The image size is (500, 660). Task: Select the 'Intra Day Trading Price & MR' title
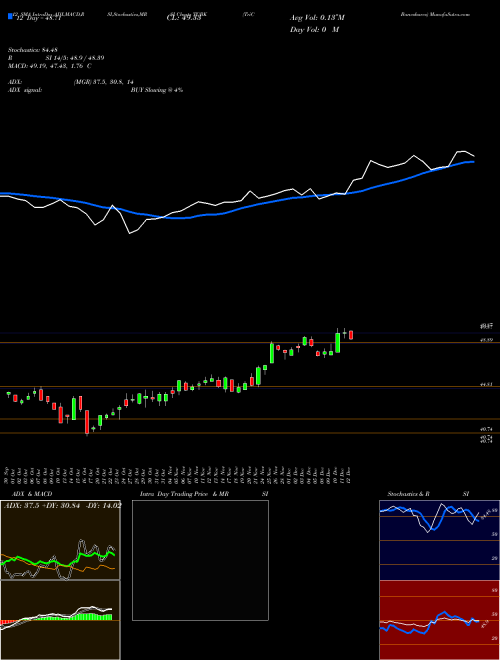click(x=184, y=494)
